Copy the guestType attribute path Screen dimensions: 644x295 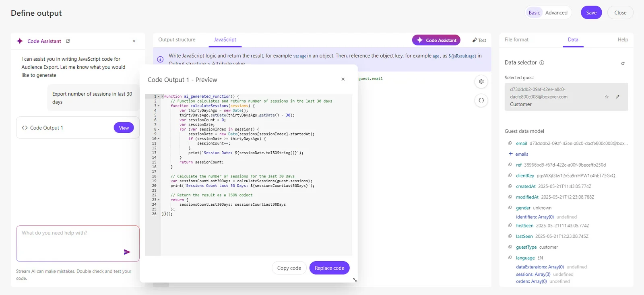(510, 247)
